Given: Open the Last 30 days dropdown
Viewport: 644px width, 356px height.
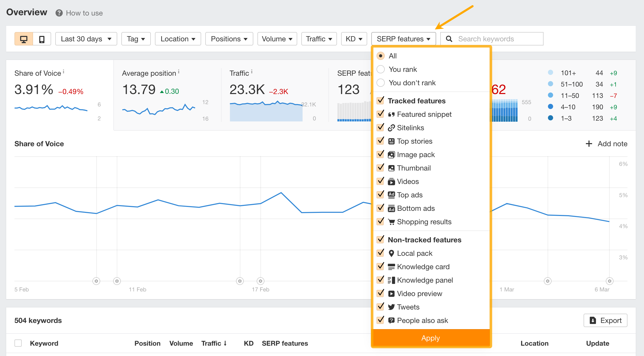Looking at the screenshot, I should (86, 39).
